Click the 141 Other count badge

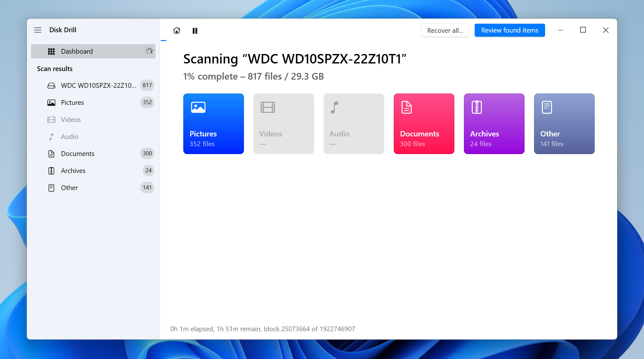(147, 188)
